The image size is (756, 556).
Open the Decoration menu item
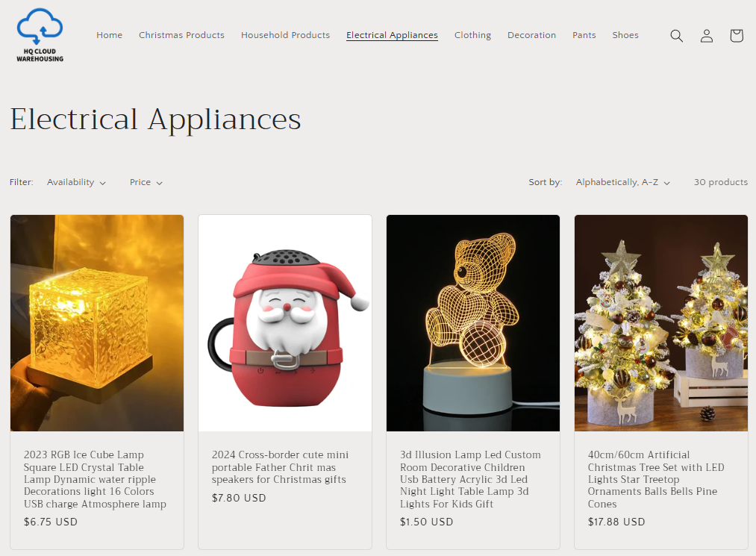(x=532, y=35)
